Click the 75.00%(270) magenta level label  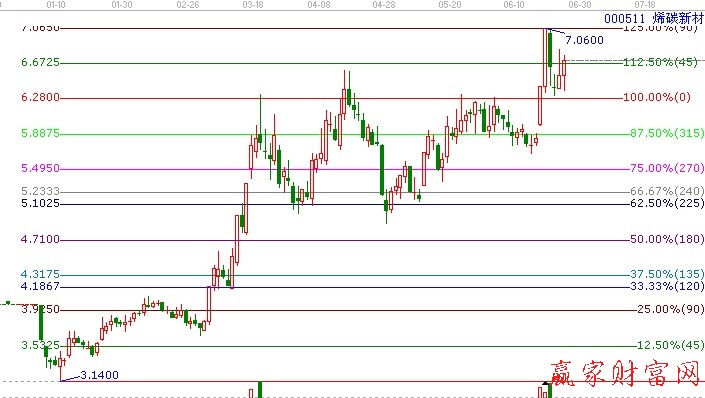[667, 168]
